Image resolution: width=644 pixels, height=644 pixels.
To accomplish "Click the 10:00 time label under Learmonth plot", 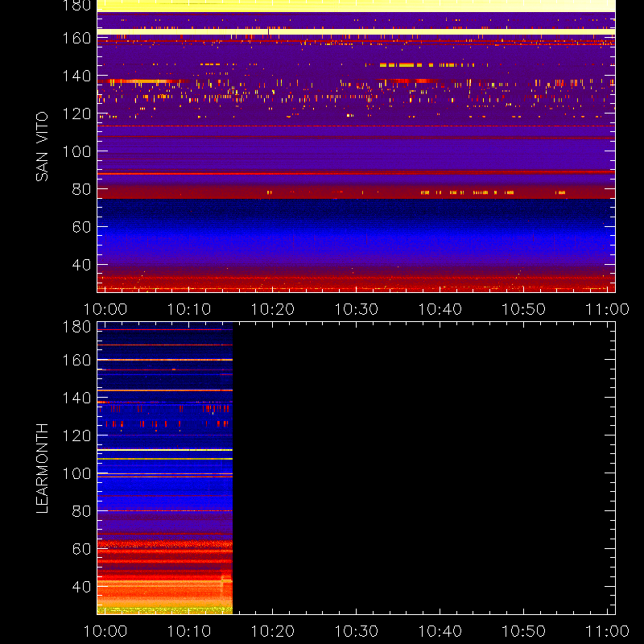I will click(x=105, y=631).
